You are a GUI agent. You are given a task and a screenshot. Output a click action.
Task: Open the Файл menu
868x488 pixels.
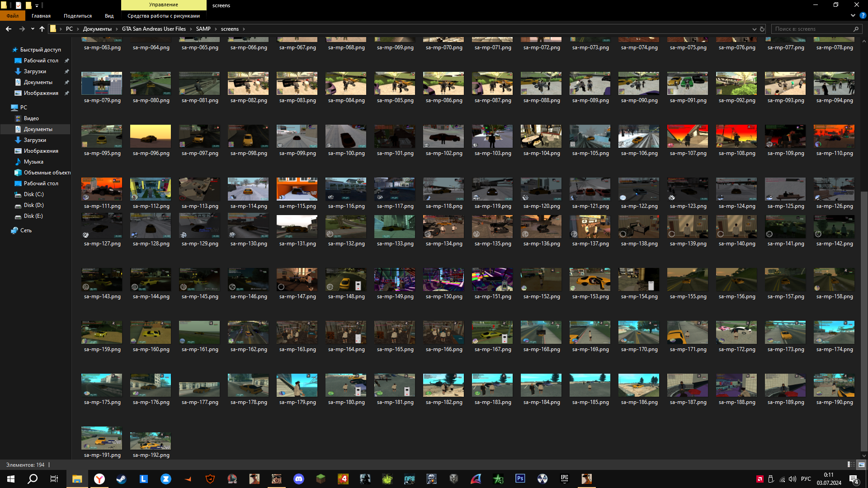[x=13, y=16]
